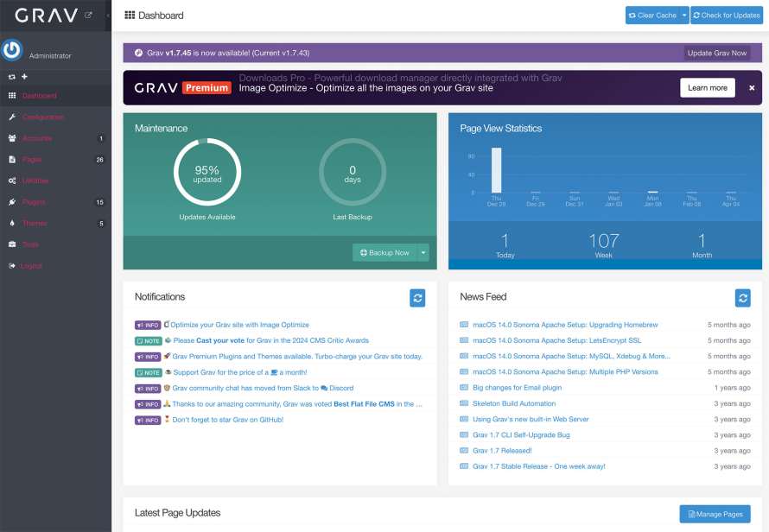
Task: Click Learn more on the Premium banner
Action: point(707,87)
